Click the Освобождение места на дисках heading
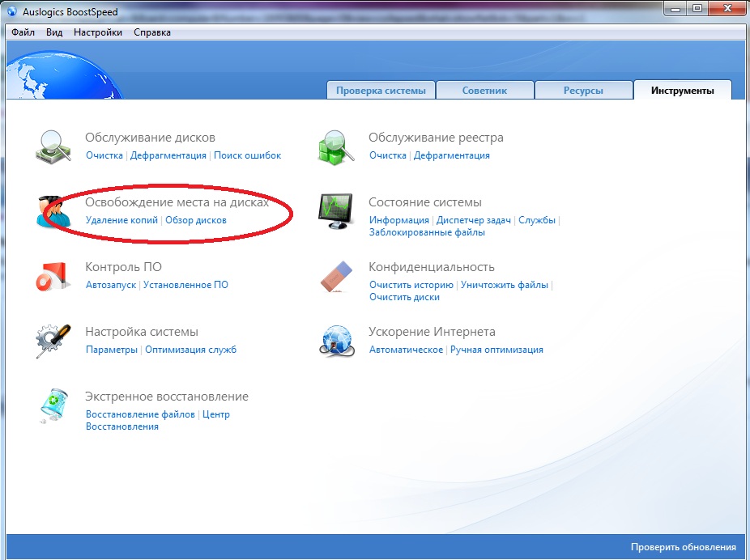The height and width of the screenshot is (560, 750). (x=177, y=202)
